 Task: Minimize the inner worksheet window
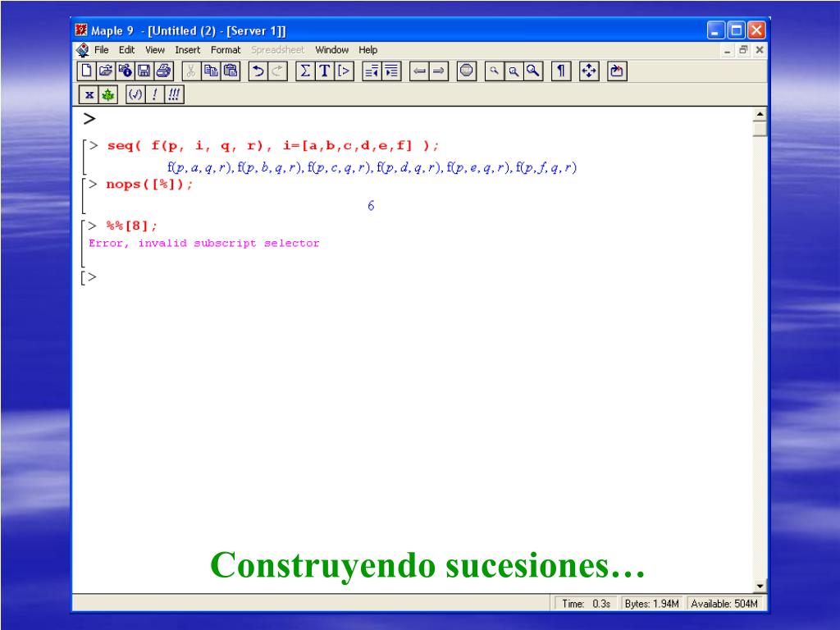727,50
